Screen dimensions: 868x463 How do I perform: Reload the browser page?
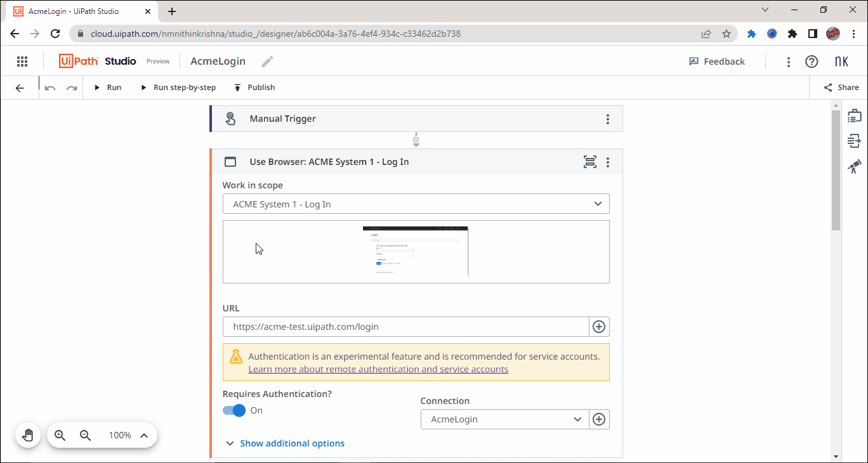55,34
